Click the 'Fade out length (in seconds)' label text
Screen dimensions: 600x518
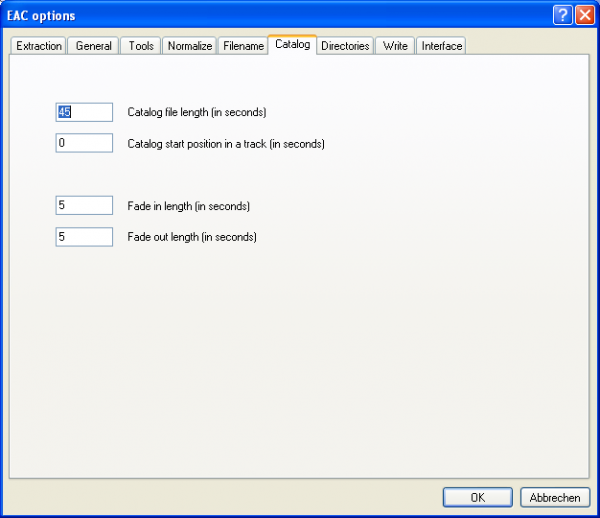[192, 237]
